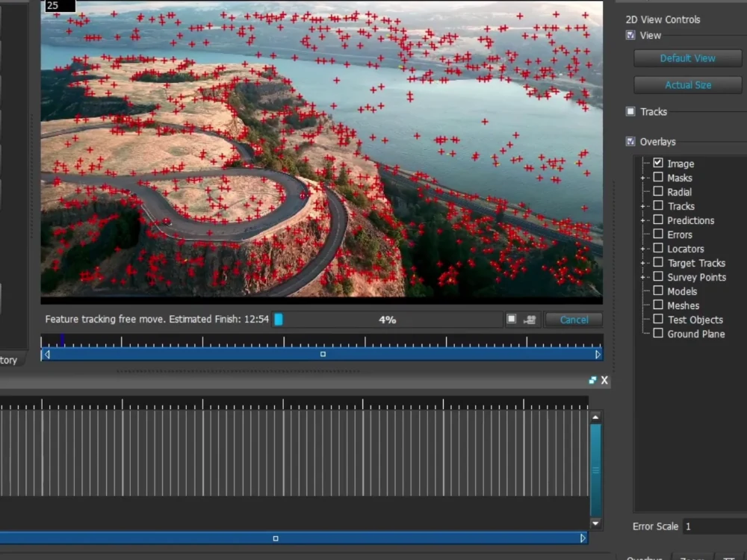The width and height of the screenshot is (747, 560).
Task: Click the Ground Plane tree label
Action: tap(696, 334)
